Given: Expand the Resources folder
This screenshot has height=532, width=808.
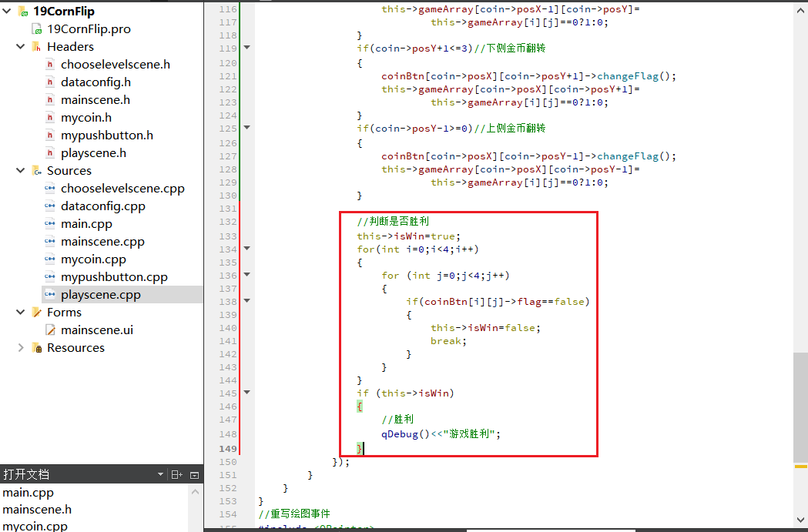Looking at the screenshot, I should point(20,348).
